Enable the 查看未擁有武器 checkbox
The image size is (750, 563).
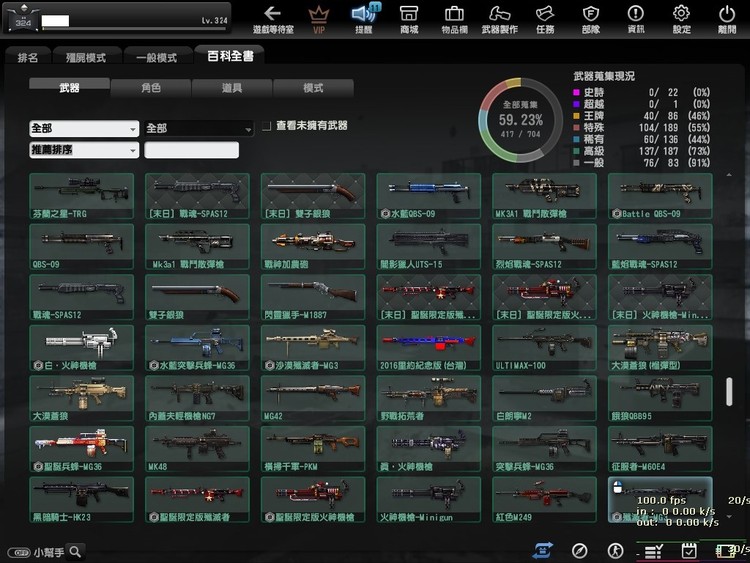click(x=266, y=126)
